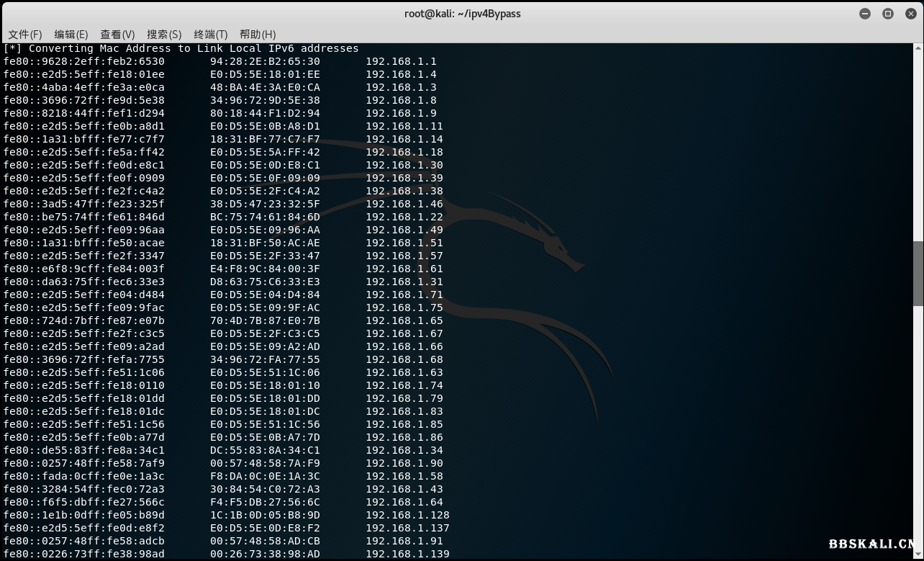Viewport: 924px width, 561px height.
Task: Open the 文件(F) menu
Action: pyautogui.click(x=25, y=34)
